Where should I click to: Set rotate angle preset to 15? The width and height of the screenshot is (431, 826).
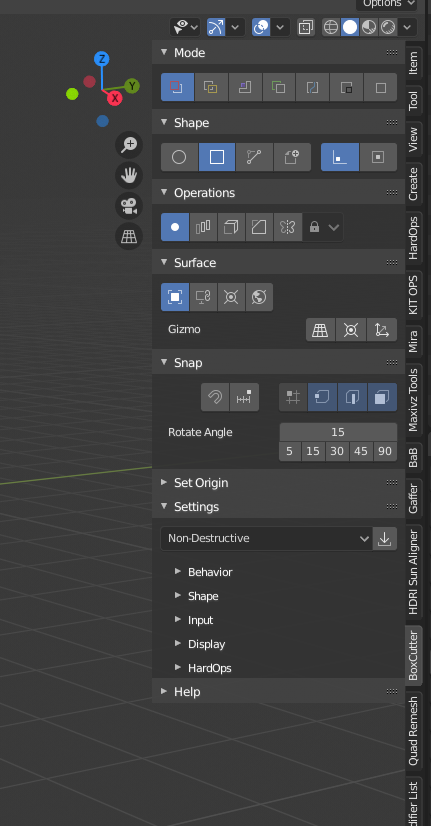pos(313,451)
